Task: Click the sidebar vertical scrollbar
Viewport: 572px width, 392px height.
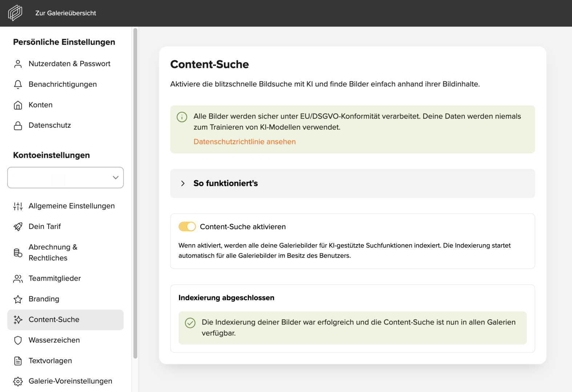Action: click(135, 192)
